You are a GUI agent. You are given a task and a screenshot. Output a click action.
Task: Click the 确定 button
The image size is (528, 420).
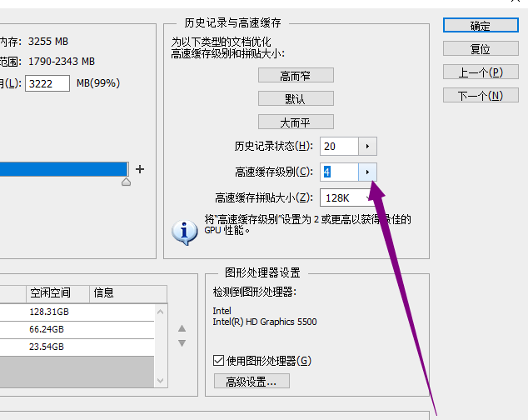481,25
